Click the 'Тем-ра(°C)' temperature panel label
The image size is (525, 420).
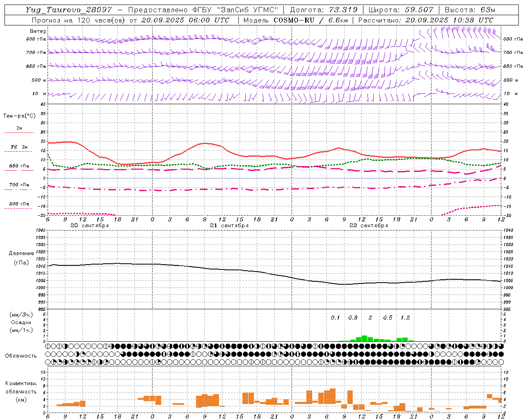tap(19, 116)
